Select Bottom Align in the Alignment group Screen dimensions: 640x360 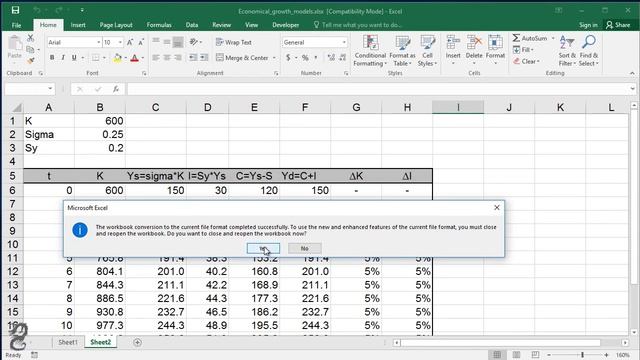pyautogui.click(x=178, y=42)
